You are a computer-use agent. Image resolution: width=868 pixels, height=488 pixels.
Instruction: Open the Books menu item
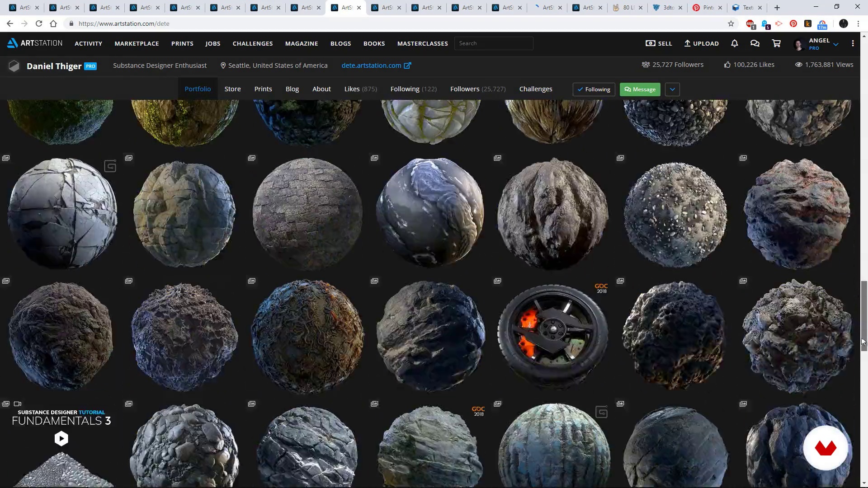pos(374,43)
